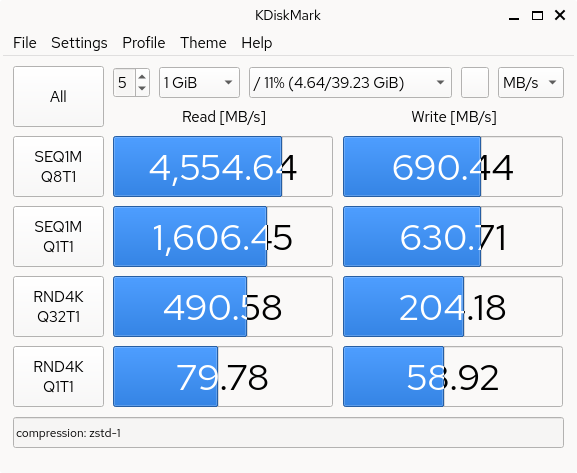Click the blank button beside the units dropdown
Image resolution: width=577 pixels, height=473 pixels.
[475, 82]
